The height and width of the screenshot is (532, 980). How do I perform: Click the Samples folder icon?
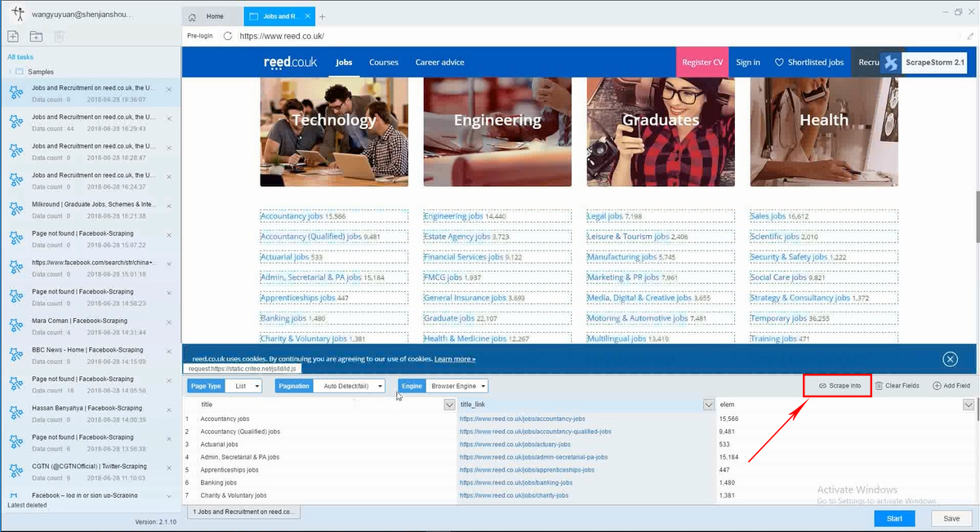pos(20,72)
